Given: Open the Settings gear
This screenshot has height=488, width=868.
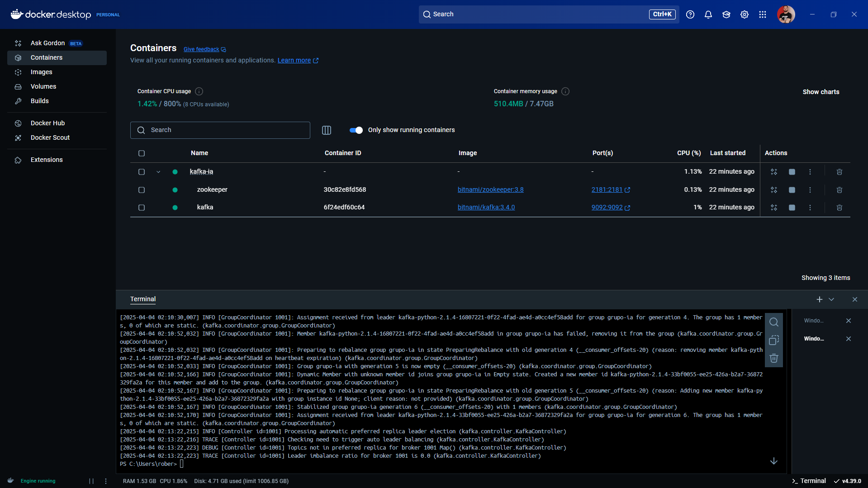Looking at the screenshot, I should coord(745,14).
